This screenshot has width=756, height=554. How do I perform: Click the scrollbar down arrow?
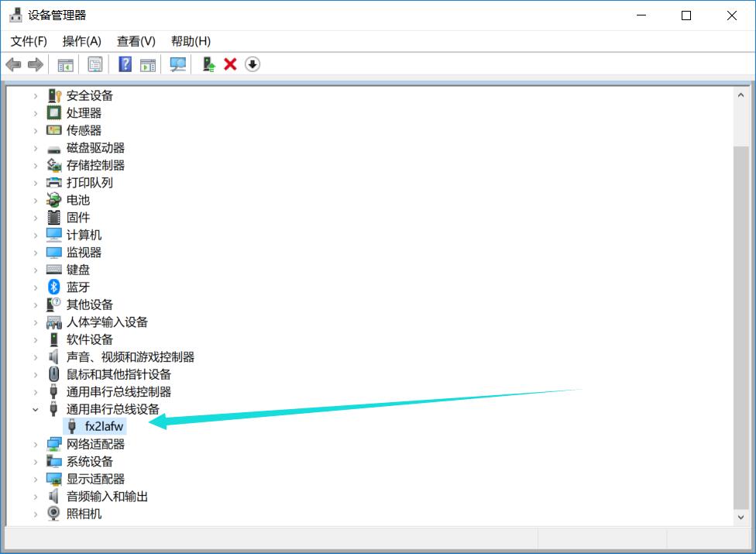pos(741,518)
